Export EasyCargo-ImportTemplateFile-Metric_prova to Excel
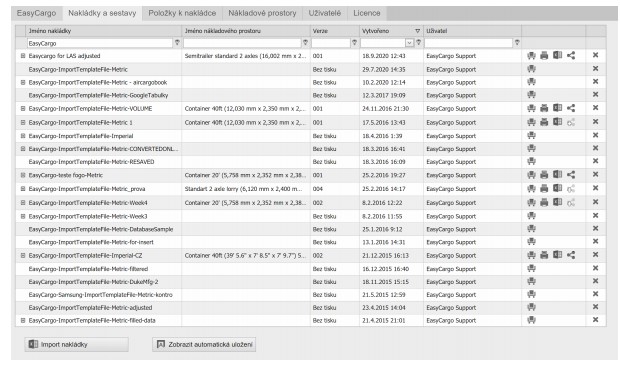This screenshot has width=620, height=368. click(x=557, y=189)
